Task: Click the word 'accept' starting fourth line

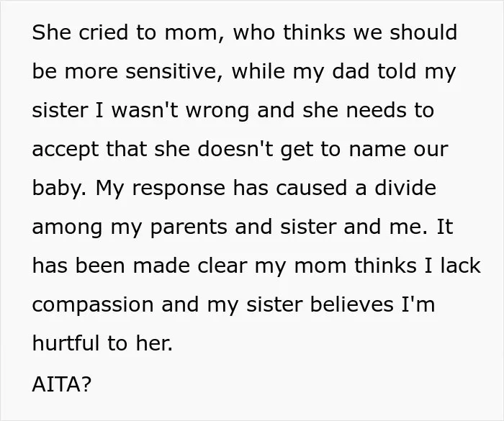Action: [x=66, y=150]
